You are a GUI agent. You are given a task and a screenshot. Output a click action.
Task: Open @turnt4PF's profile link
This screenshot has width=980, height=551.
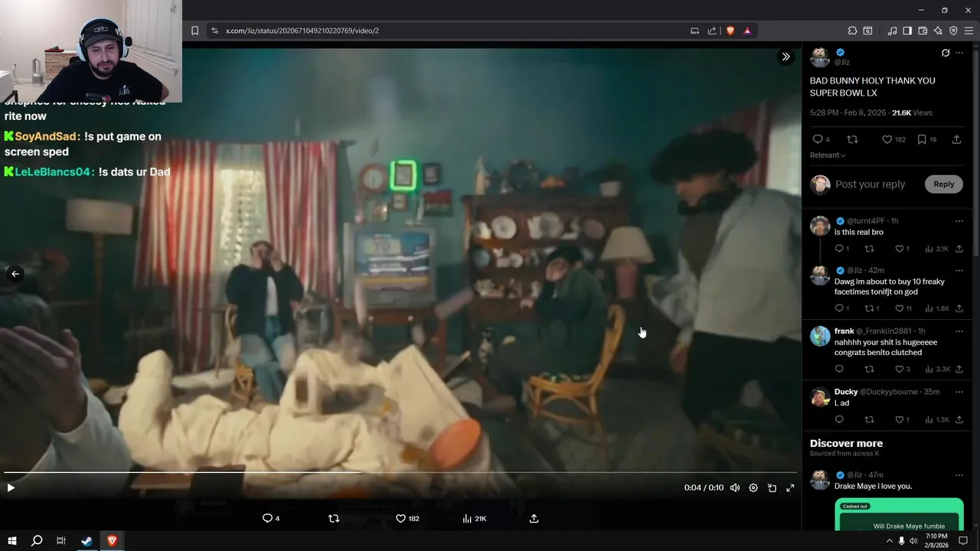click(x=867, y=220)
